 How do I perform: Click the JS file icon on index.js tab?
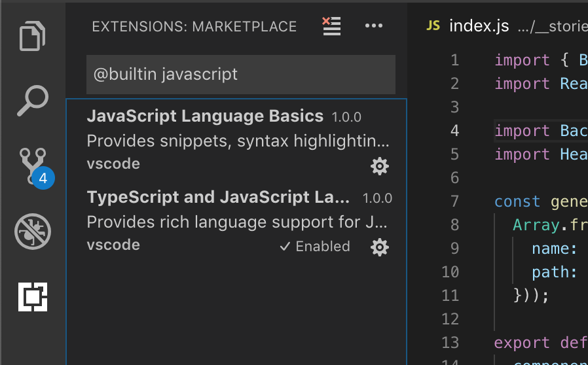tap(433, 26)
